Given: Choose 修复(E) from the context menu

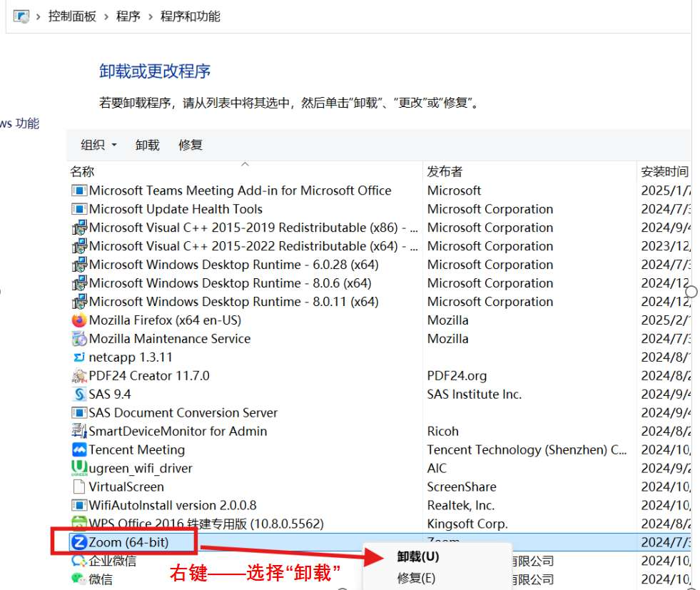Looking at the screenshot, I should point(416,579).
